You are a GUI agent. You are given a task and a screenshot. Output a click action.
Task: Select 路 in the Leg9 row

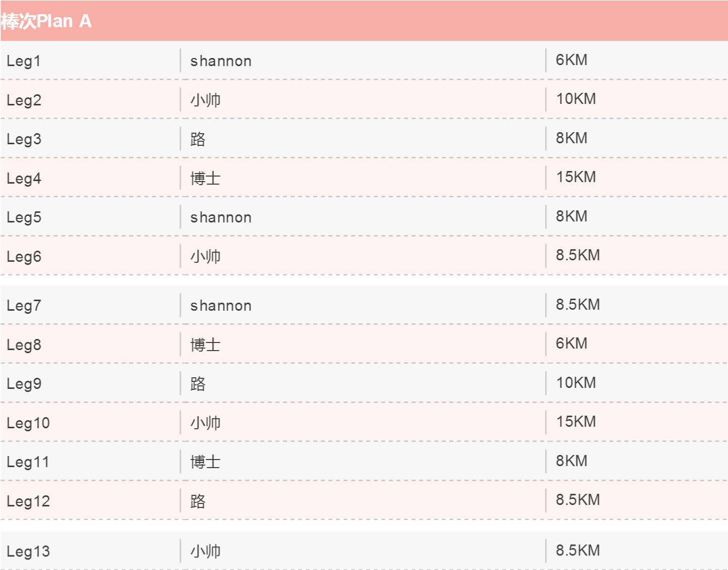point(198,384)
